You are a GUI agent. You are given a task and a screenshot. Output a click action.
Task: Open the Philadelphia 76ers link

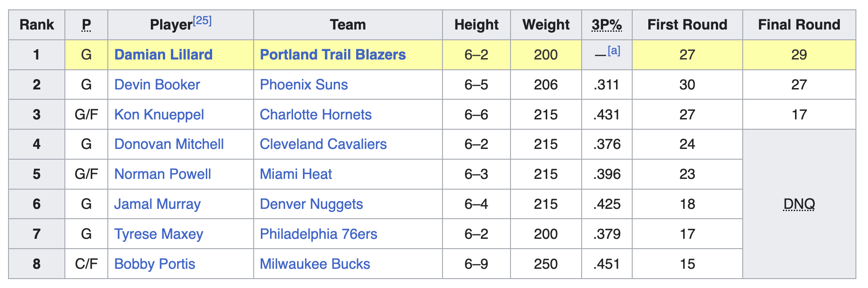(318, 234)
